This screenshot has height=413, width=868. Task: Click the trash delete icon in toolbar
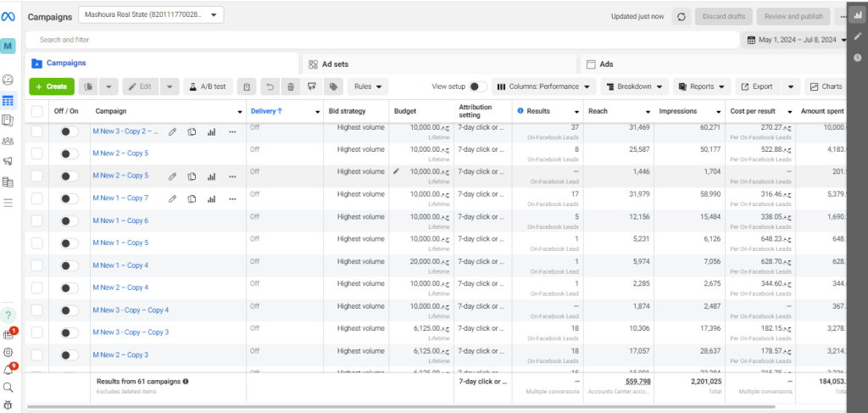(291, 87)
